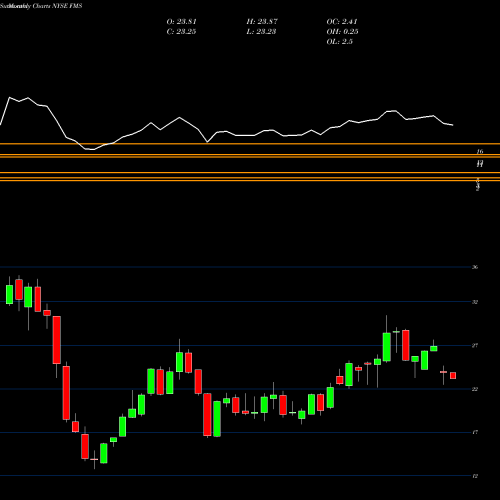
Task: Select the open value 'O: 23.81'
Action: pos(182,22)
